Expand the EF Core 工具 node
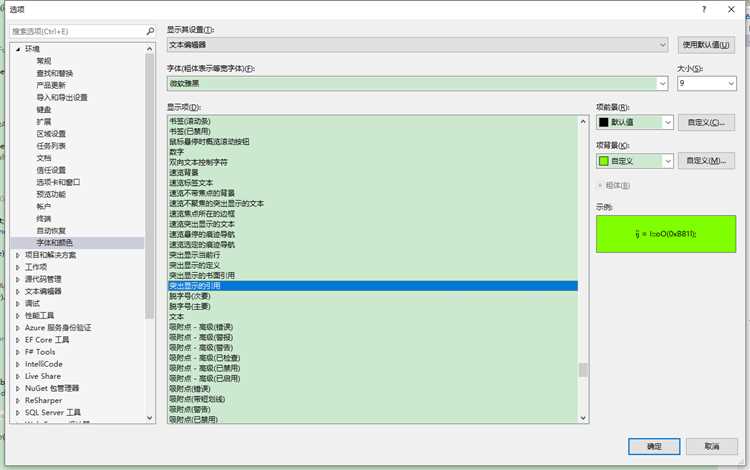750x470 pixels. 18,340
